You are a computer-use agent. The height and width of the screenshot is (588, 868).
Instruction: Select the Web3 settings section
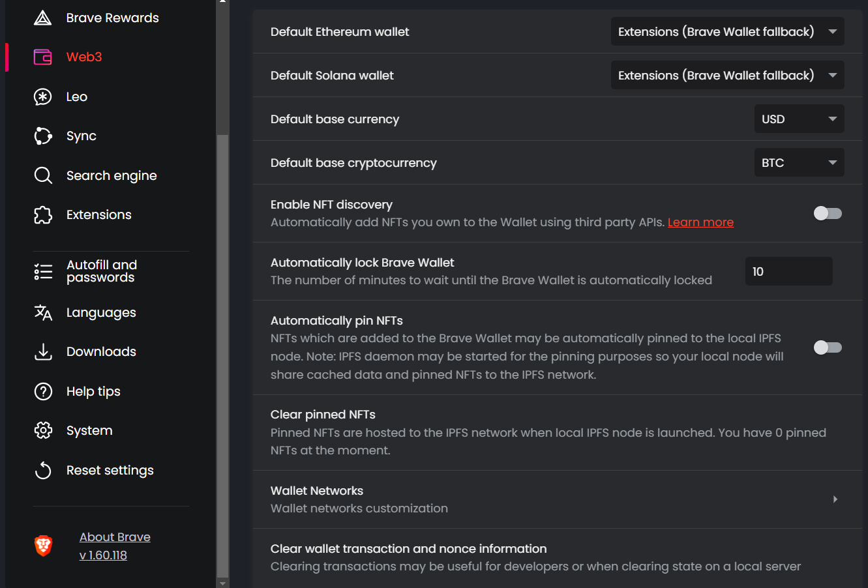coord(84,57)
